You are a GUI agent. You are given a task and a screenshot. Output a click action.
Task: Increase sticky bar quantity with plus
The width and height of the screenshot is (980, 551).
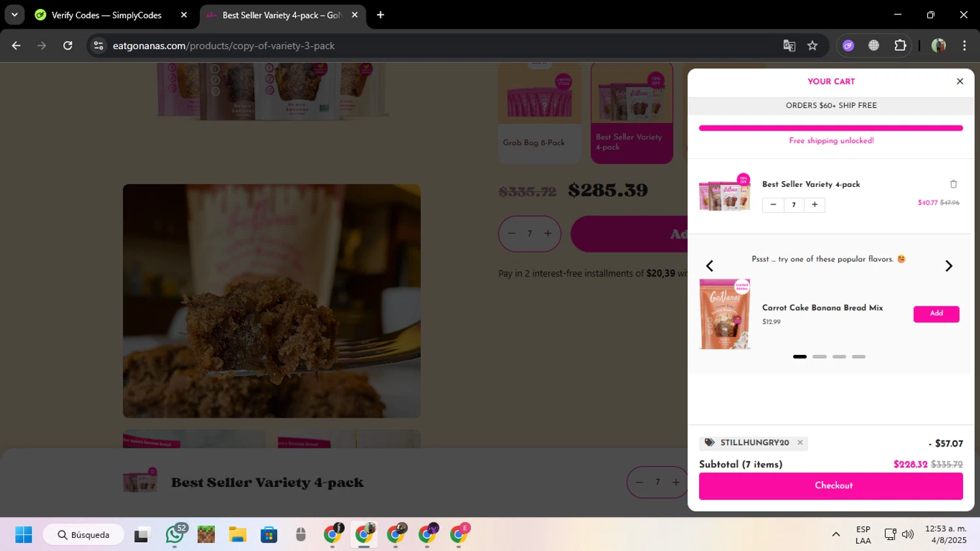click(676, 482)
